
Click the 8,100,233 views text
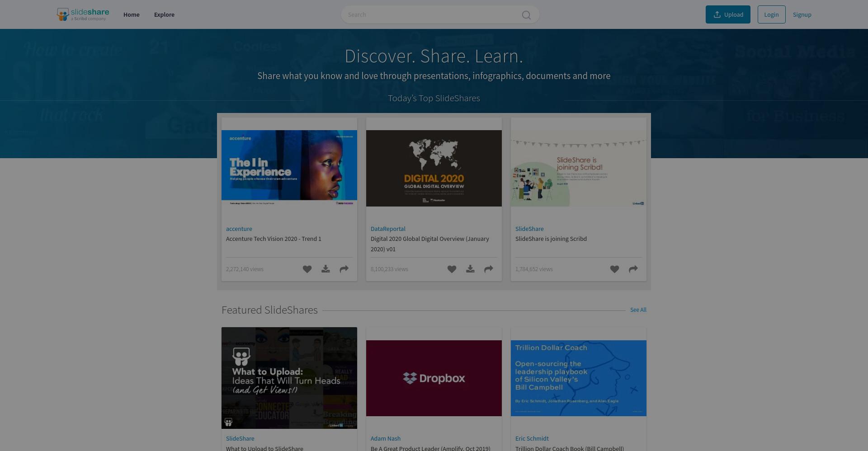pyautogui.click(x=389, y=269)
